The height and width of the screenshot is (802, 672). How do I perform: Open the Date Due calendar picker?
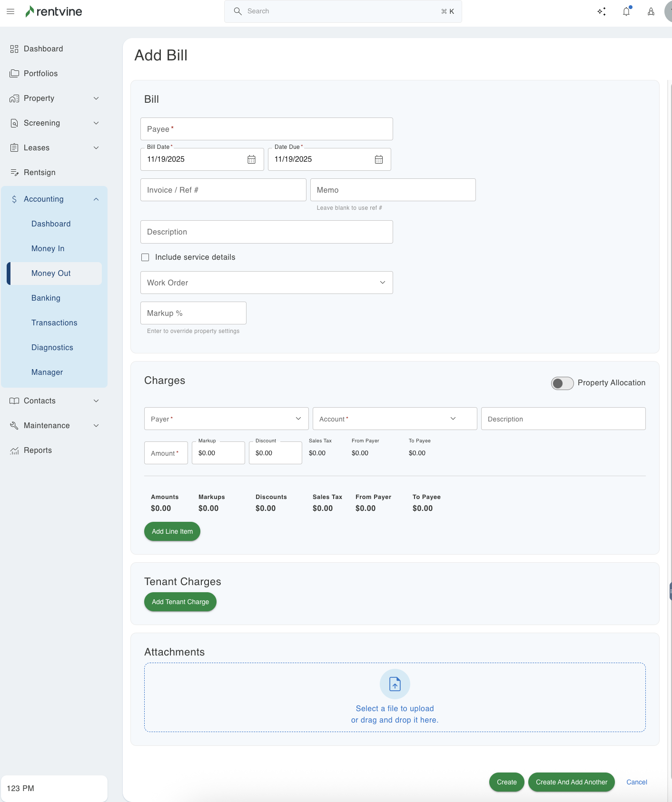378,159
